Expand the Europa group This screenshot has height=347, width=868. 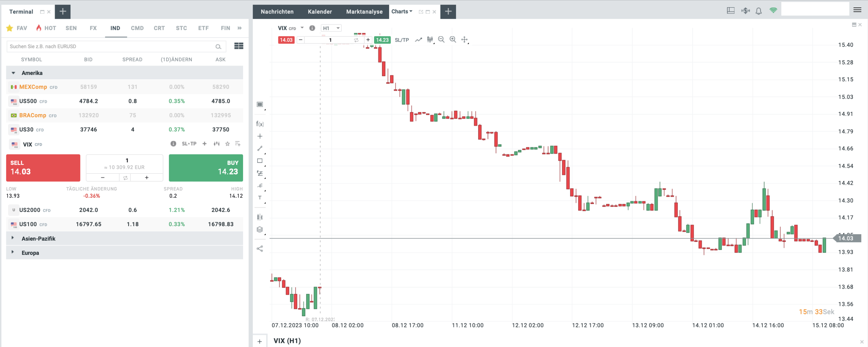[x=13, y=252]
